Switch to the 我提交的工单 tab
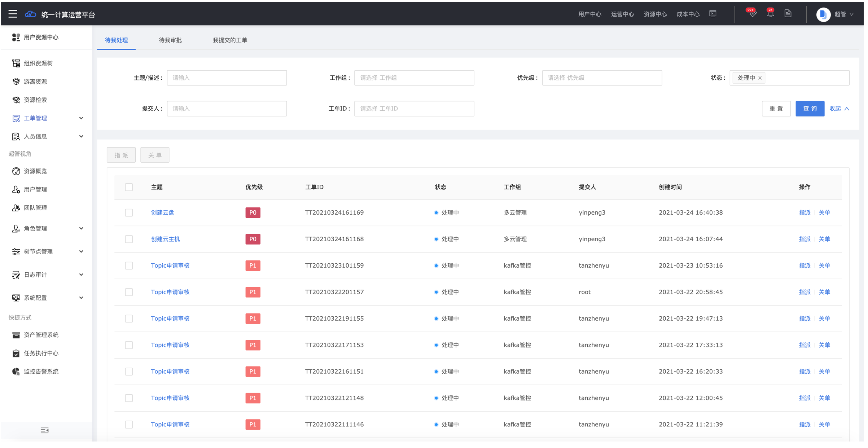The image size is (868, 448). coord(230,40)
